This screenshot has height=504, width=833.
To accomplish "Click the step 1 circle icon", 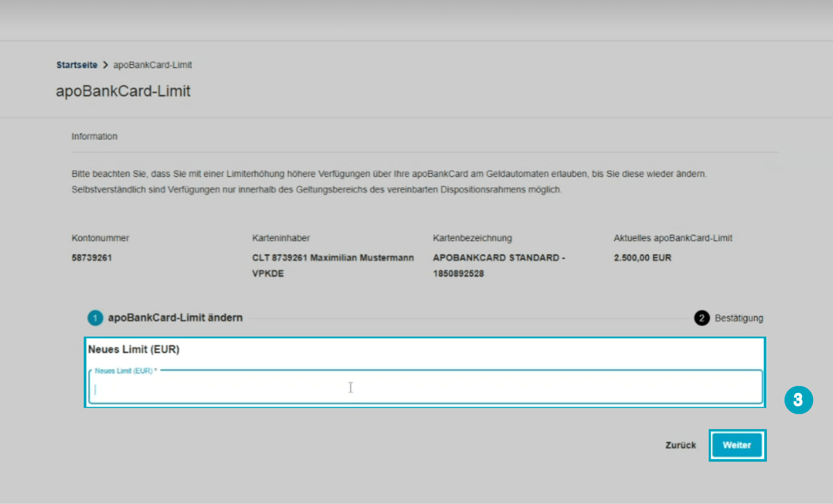I will pos(95,318).
